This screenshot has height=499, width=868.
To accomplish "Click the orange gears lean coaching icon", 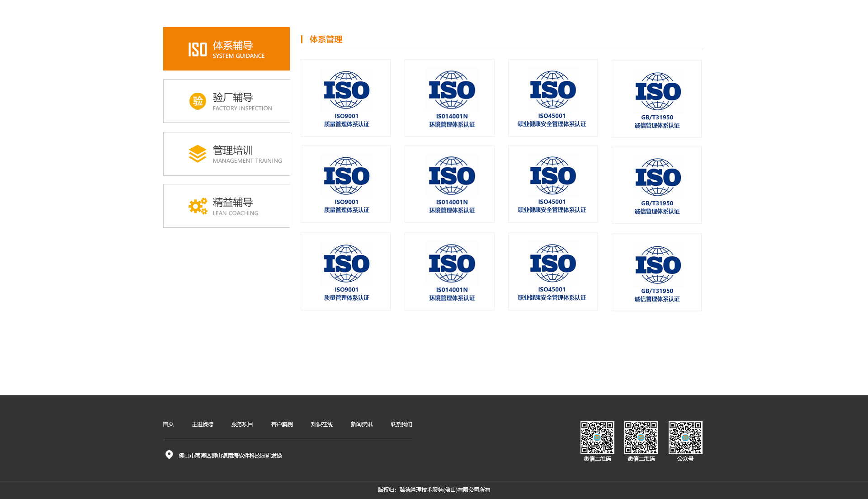I will tap(198, 206).
